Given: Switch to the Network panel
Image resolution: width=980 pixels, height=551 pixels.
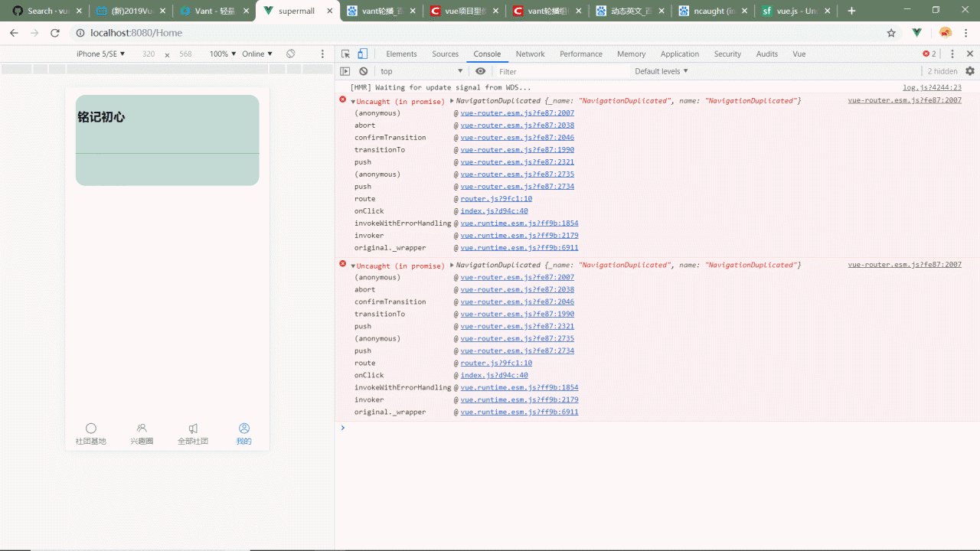Looking at the screenshot, I should 530,54.
